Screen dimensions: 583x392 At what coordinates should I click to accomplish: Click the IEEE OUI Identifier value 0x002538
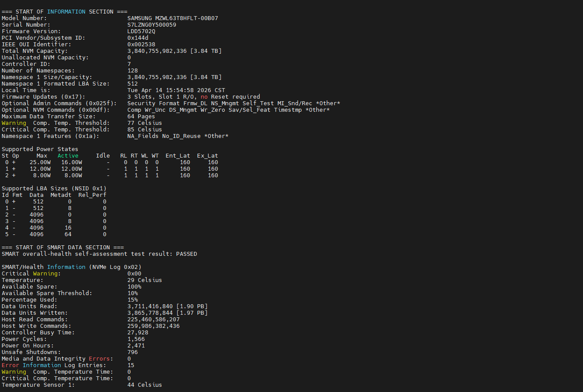[141, 45]
